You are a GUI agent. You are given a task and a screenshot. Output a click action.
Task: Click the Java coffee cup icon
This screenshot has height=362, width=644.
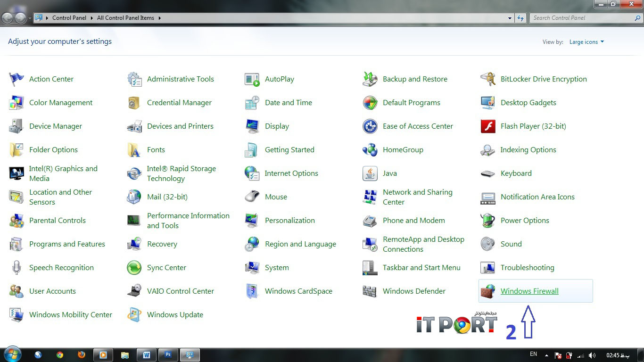[x=370, y=173]
